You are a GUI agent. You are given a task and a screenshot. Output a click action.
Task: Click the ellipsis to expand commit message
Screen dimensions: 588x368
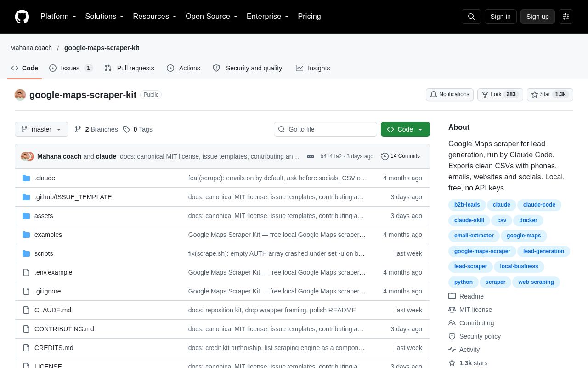(x=311, y=156)
